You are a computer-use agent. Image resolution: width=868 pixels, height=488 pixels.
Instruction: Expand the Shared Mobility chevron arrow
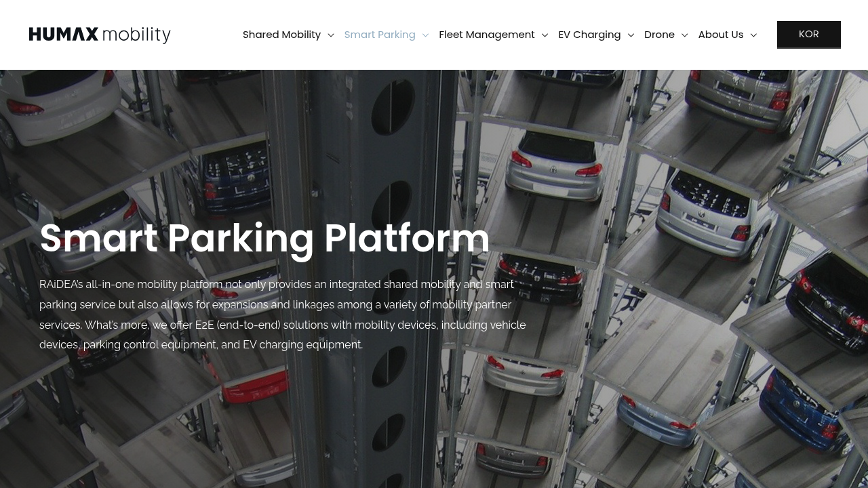pyautogui.click(x=331, y=35)
